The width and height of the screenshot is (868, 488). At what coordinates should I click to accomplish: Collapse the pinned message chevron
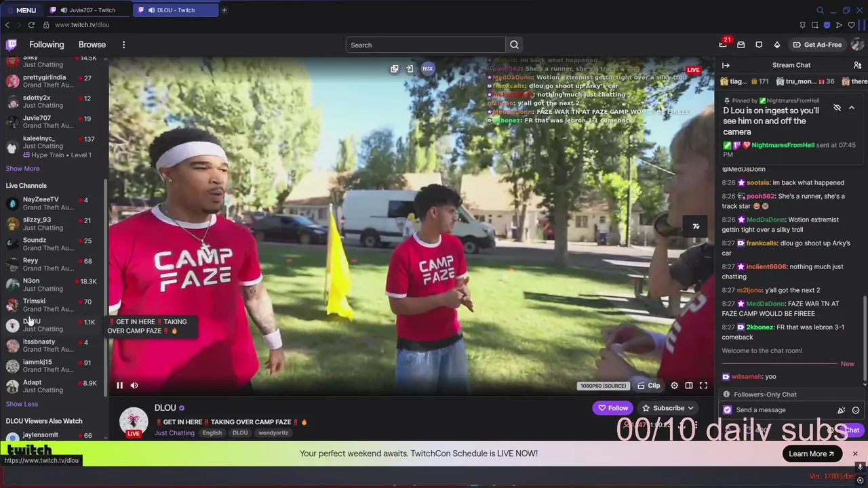(x=852, y=108)
